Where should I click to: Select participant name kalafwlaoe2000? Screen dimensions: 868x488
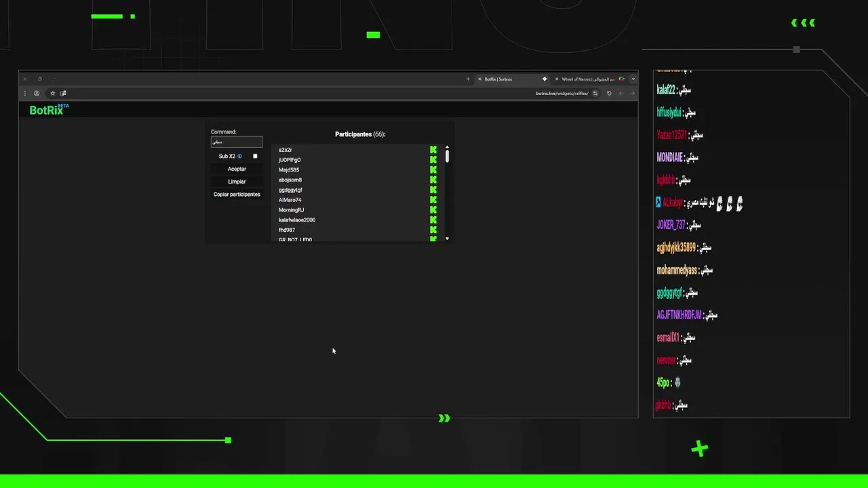[x=297, y=220]
